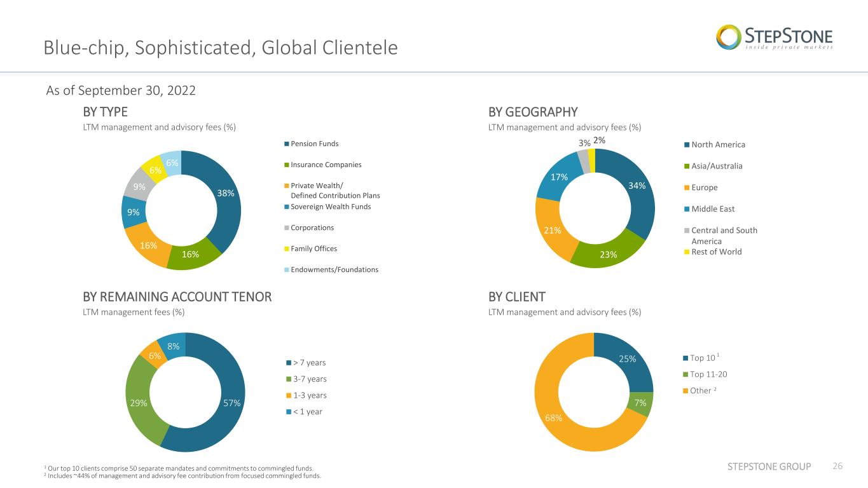Click the Insurance Companies legend entry
This screenshot has height=488, width=868.
[x=323, y=165]
